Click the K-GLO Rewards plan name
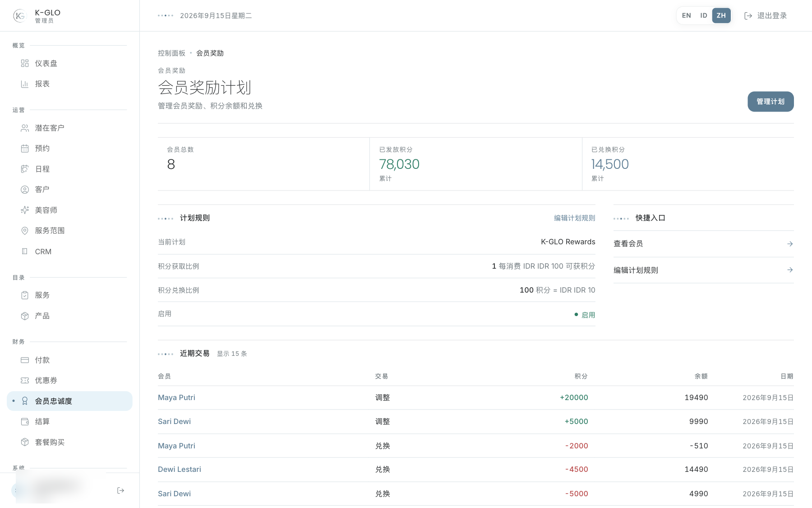The image size is (812, 508). (x=568, y=242)
